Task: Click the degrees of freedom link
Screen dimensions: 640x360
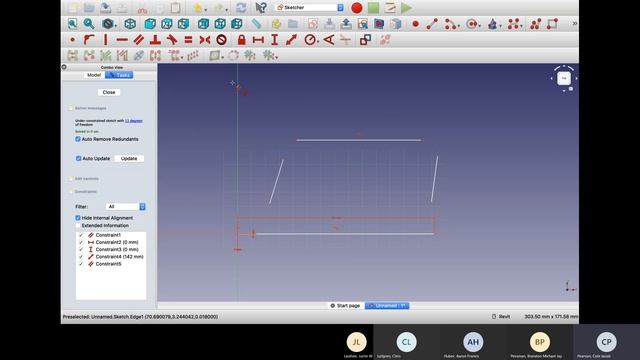Action: pyautogui.click(x=133, y=121)
